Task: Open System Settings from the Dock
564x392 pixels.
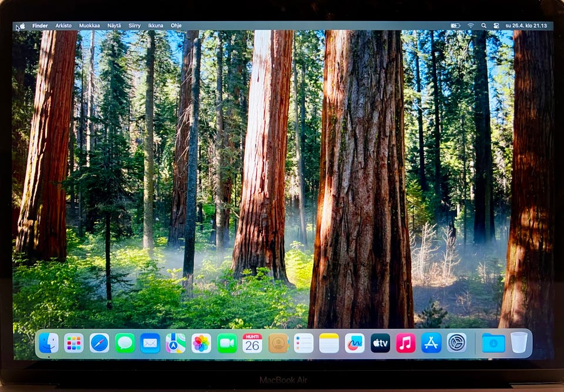Action: (x=457, y=343)
